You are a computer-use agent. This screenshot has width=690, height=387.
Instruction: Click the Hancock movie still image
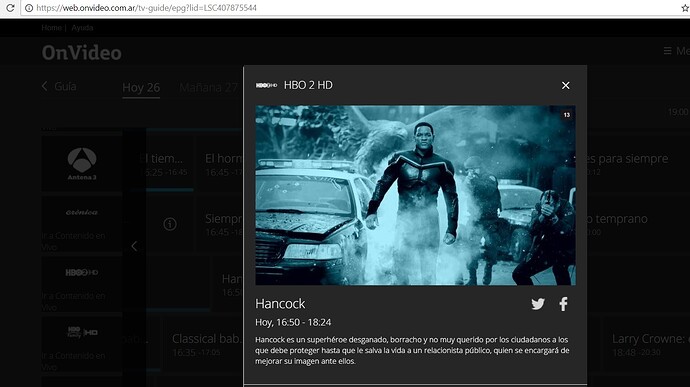[415, 195]
